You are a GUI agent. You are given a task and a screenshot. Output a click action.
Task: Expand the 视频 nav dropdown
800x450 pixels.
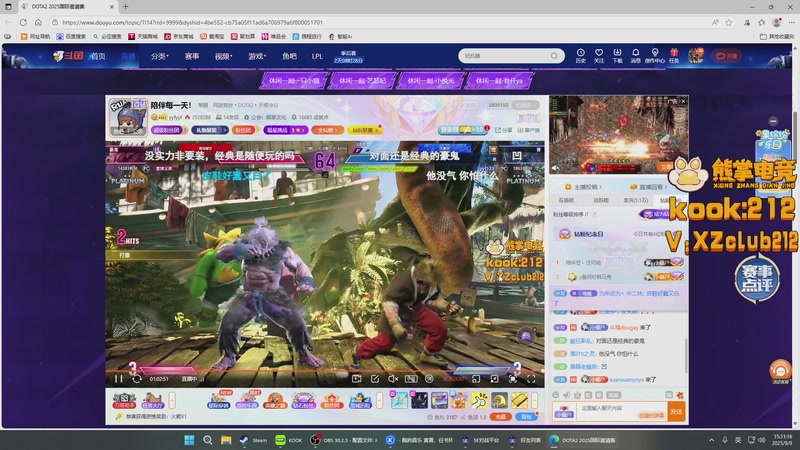point(223,56)
